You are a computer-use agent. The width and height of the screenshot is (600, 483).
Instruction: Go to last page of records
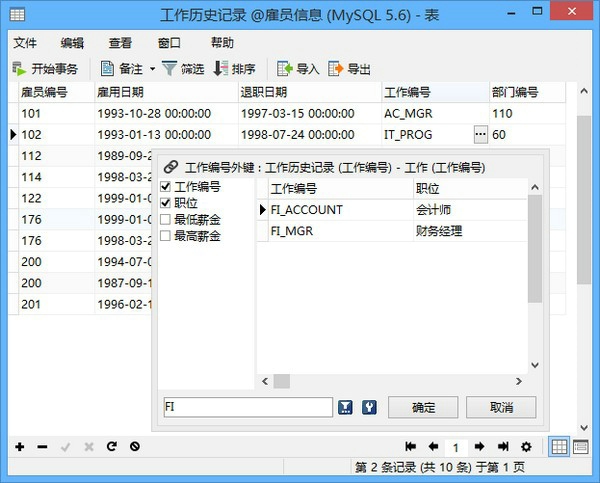point(503,446)
